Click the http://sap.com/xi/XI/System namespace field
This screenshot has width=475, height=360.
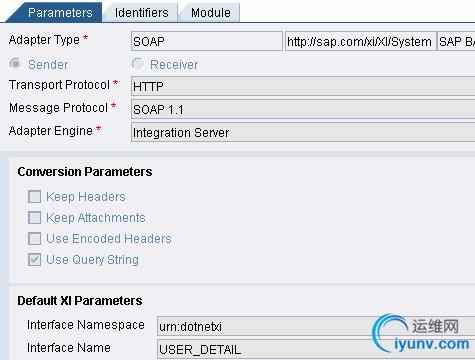361,41
